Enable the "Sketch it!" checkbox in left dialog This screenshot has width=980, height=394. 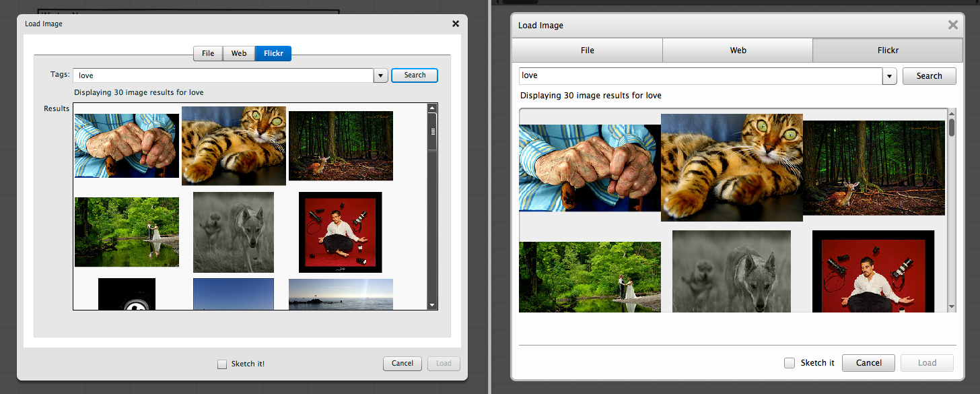(222, 364)
